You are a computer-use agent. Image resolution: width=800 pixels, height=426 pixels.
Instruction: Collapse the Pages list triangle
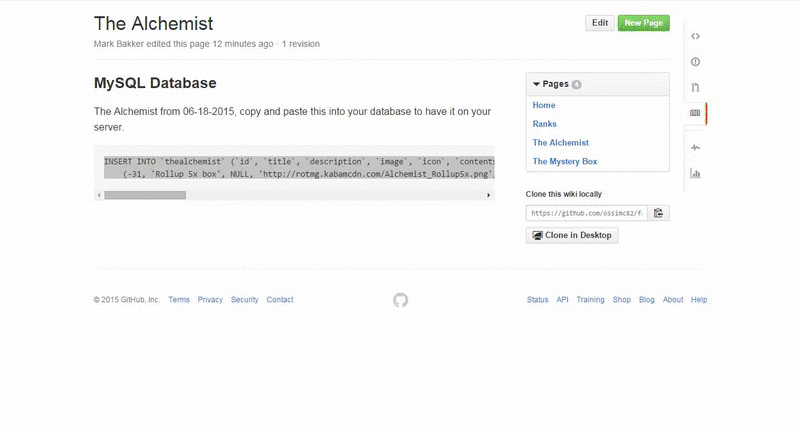click(536, 84)
